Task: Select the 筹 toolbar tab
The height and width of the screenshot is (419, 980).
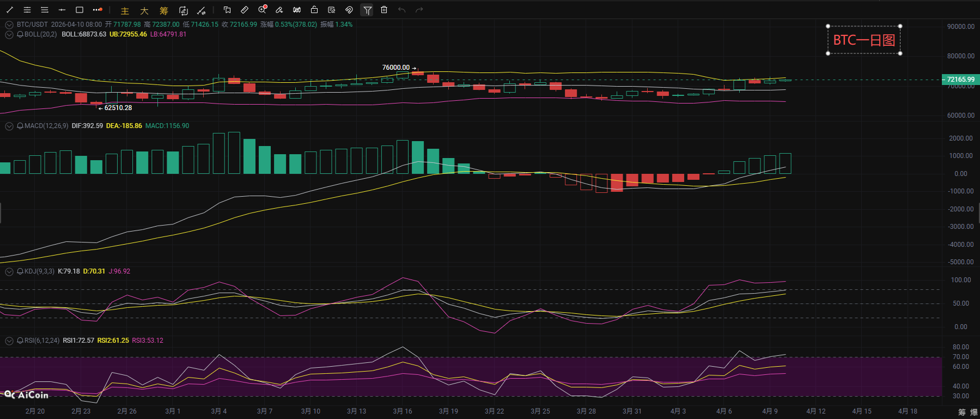Action: 164,10
